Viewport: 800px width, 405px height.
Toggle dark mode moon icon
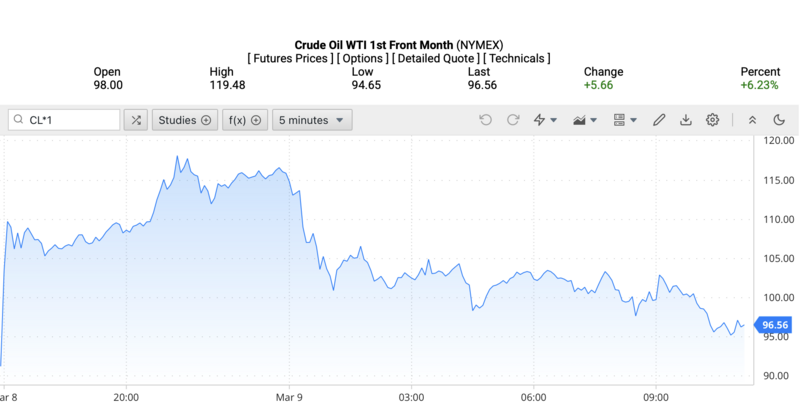pos(779,120)
